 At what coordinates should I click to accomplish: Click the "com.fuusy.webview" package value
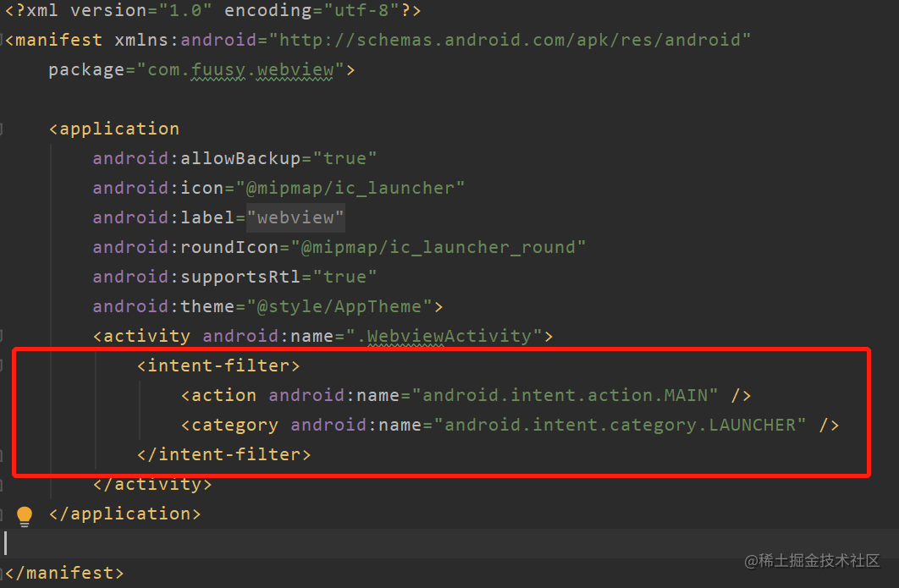pos(240,70)
